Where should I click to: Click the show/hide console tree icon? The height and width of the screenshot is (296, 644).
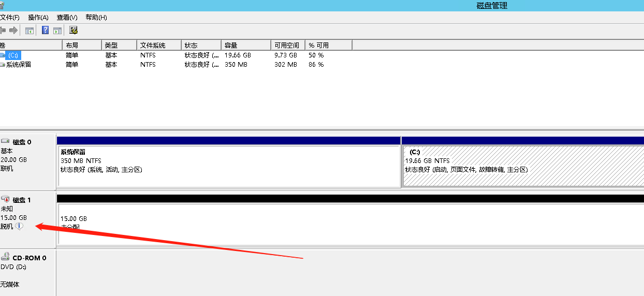pyautogui.click(x=30, y=31)
